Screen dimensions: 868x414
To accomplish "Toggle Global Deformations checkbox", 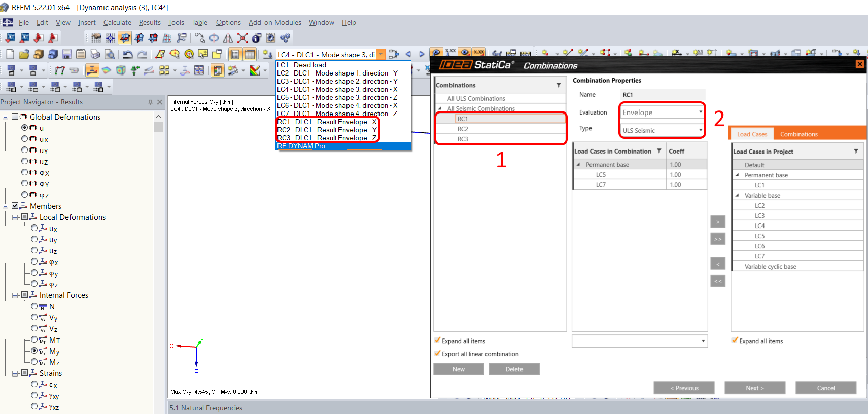I will pyautogui.click(x=15, y=117).
